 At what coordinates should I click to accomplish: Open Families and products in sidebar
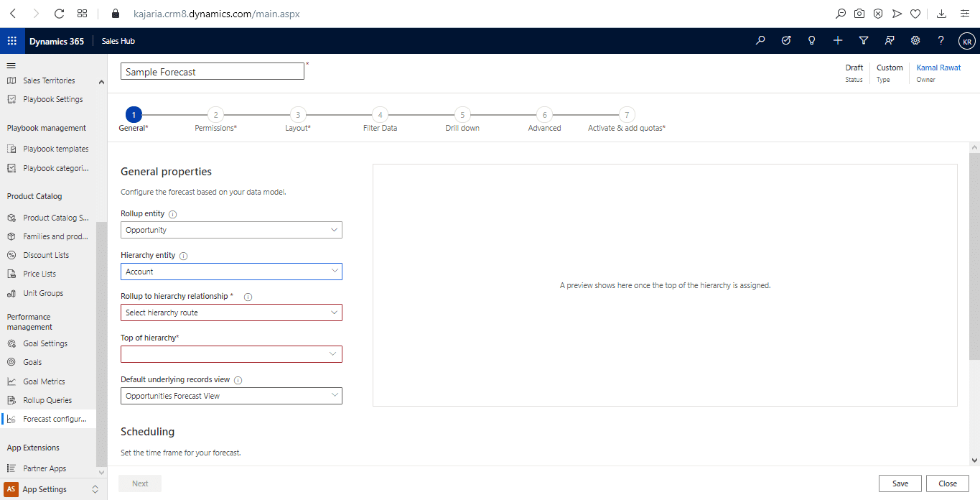click(x=55, y=236)
